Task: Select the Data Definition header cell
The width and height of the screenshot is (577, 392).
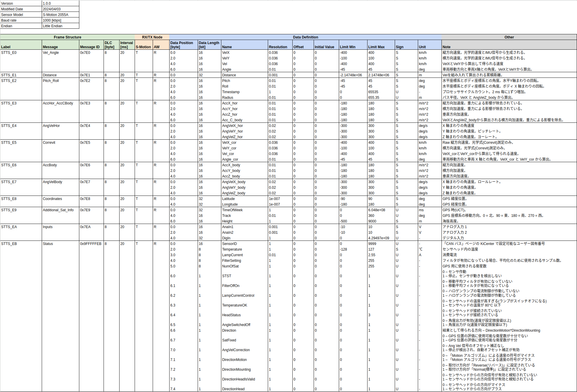Action: (x=305, y=37)
